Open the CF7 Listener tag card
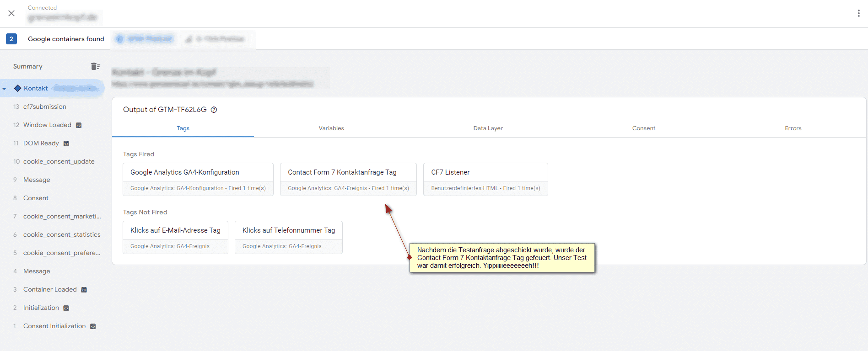Viewport: 868px width, 351px height. (485, 180)
